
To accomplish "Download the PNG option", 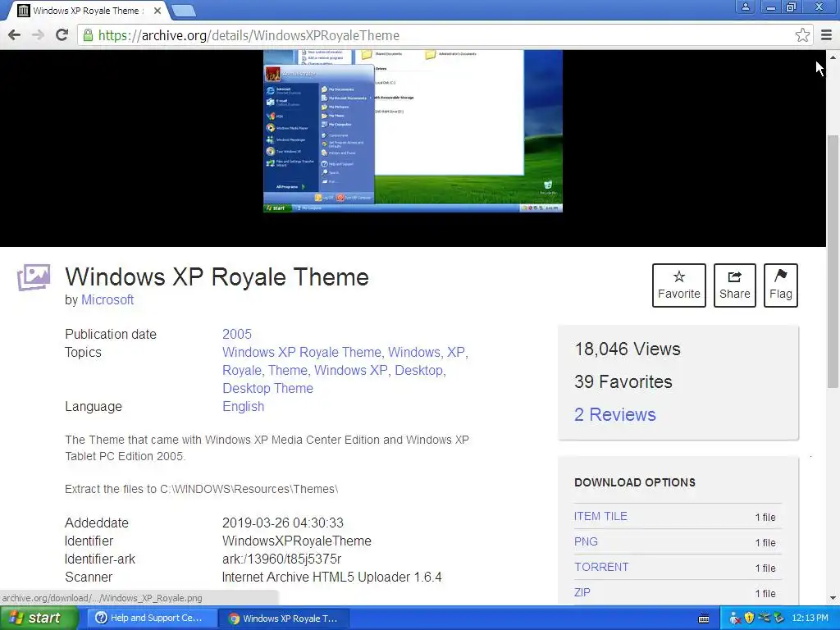I will click(586, 541).
